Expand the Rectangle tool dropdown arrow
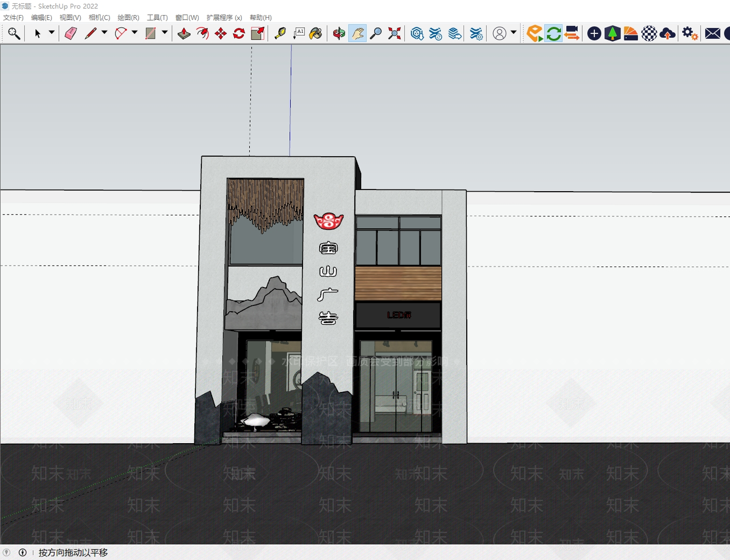This screenshot has width=730, height=560. (165, 32)
